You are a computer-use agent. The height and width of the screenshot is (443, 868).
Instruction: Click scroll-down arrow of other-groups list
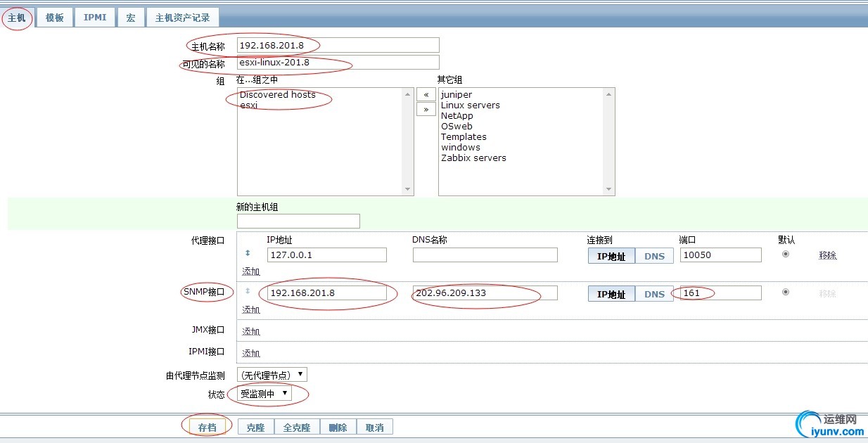coord(608,189)
